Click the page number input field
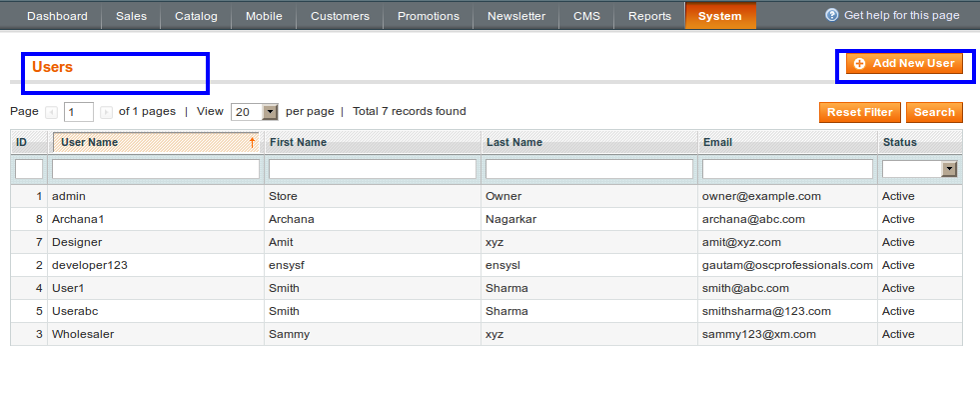 (79, 112)
